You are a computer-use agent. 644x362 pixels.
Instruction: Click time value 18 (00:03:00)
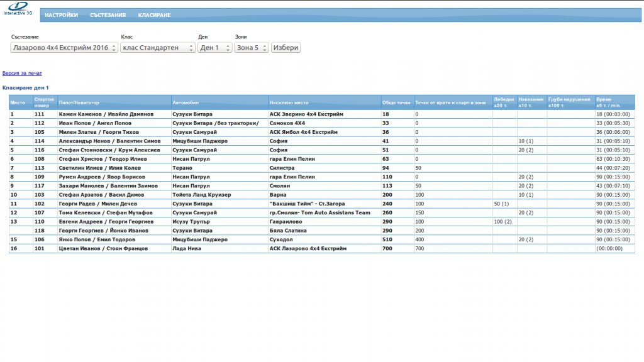pos(613,114)
